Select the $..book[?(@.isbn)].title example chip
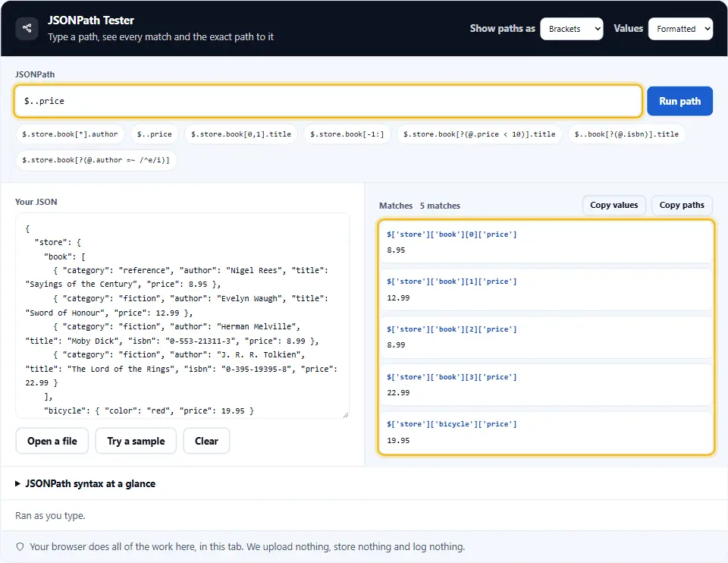The height and width of the screenshot is (563, 728). point(626,134)
